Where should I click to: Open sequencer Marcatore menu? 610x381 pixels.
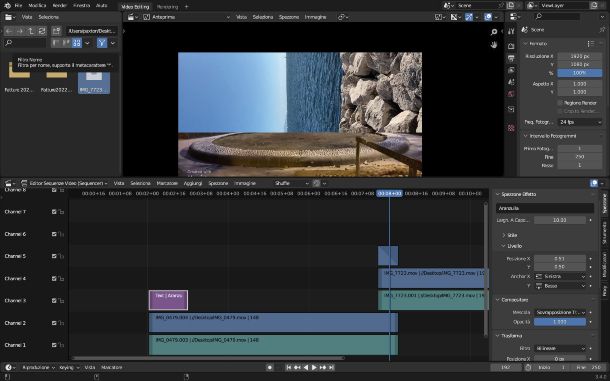point(167,183)
